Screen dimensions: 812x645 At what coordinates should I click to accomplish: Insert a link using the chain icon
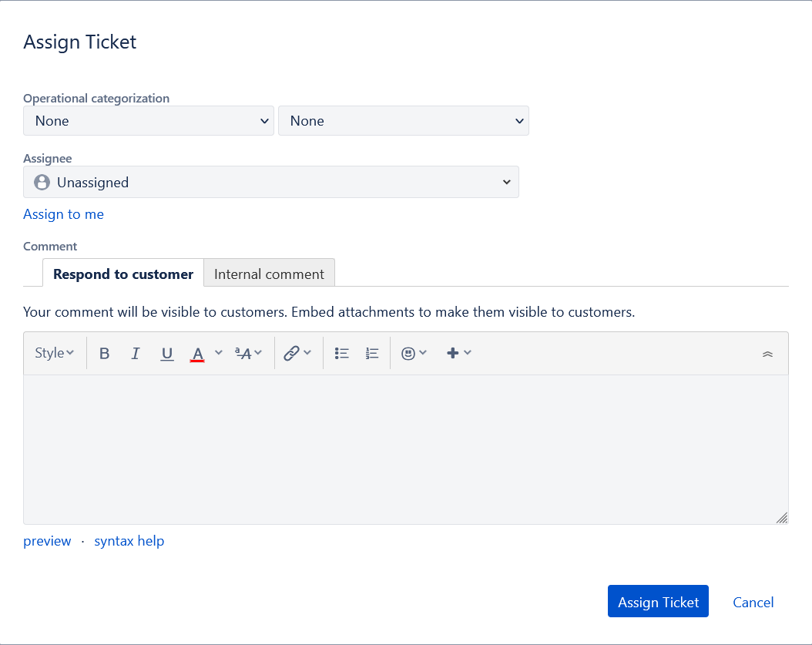291,354
